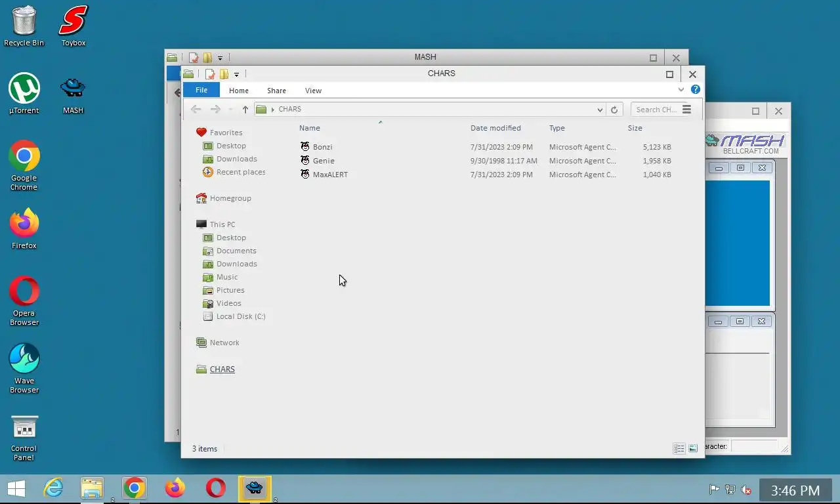840x504 pixels.
Task: Open the Opera taskbar icon
Action: click(x=215, y=488)
